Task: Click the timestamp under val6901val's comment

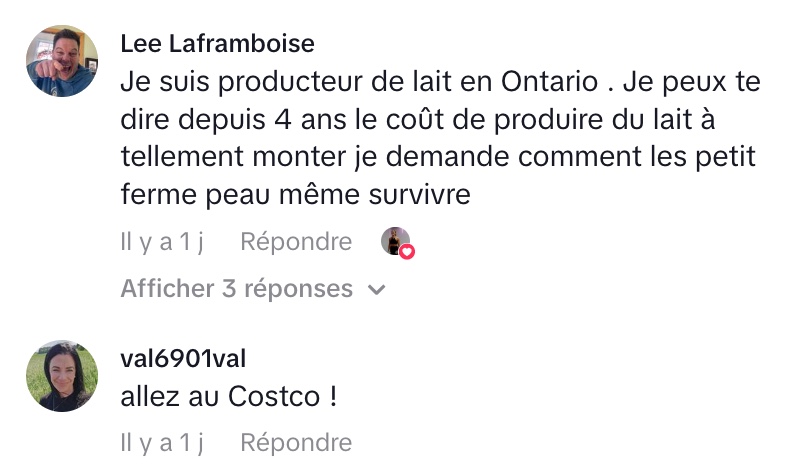Action: (162, 442)
